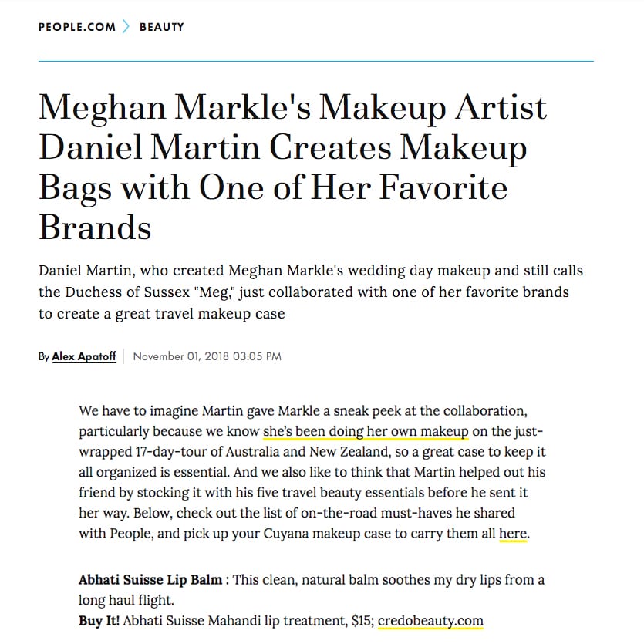Viewport: 644px width, 644px height.
Task: Click the November 01, 2018 publication timestamp
Action: (x=207, y=356)
